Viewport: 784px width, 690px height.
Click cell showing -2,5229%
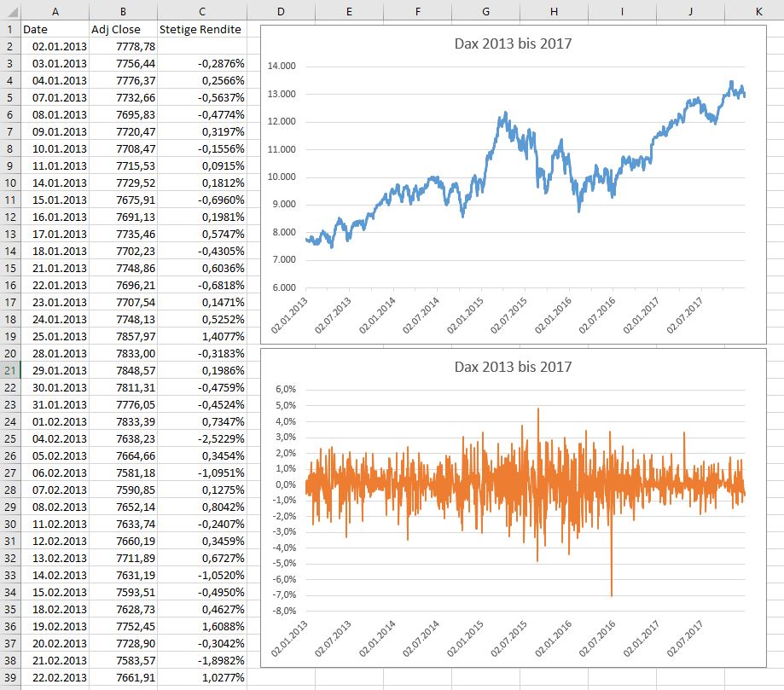[202, 438]
